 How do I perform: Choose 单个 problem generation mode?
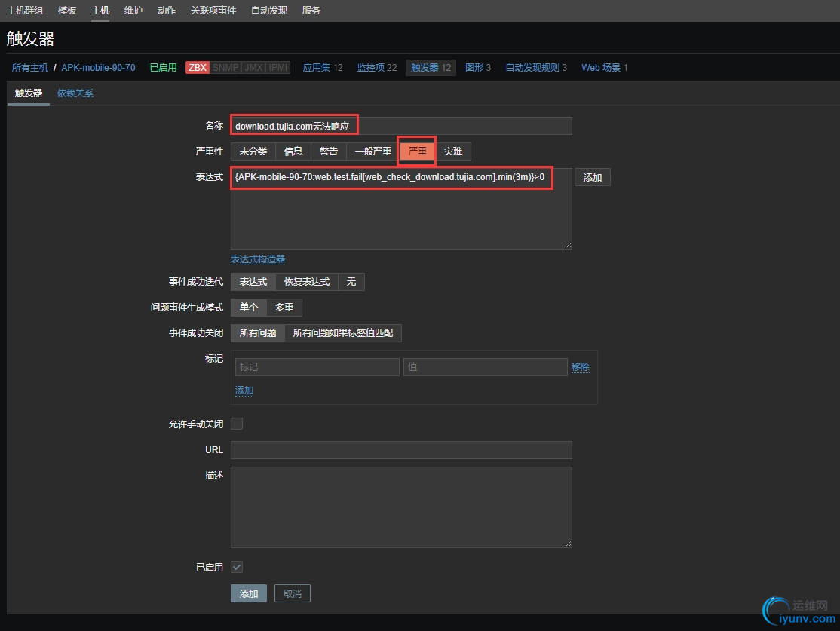coord(249,308)
